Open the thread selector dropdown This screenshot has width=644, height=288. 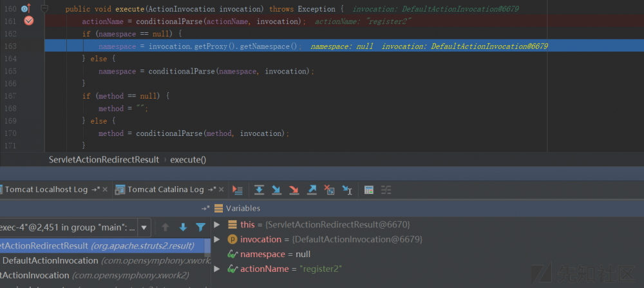pyautogui.click(x=144, y=227)
